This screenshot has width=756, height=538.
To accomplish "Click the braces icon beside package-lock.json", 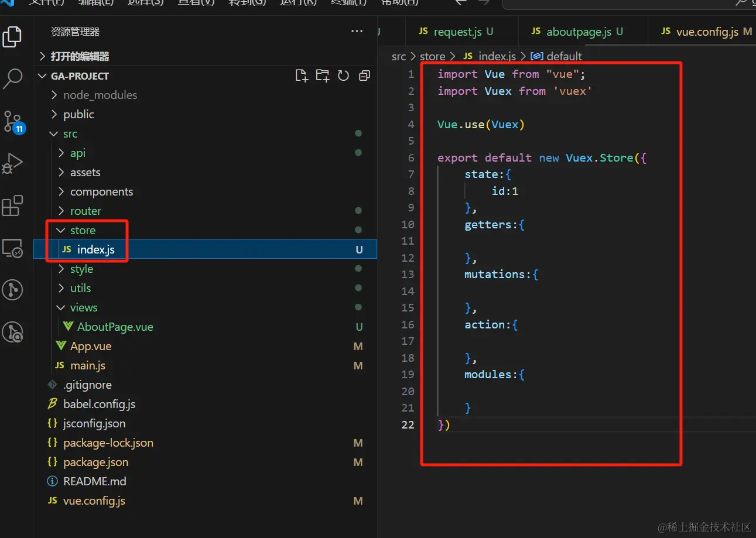I will [x=53, y=443].
